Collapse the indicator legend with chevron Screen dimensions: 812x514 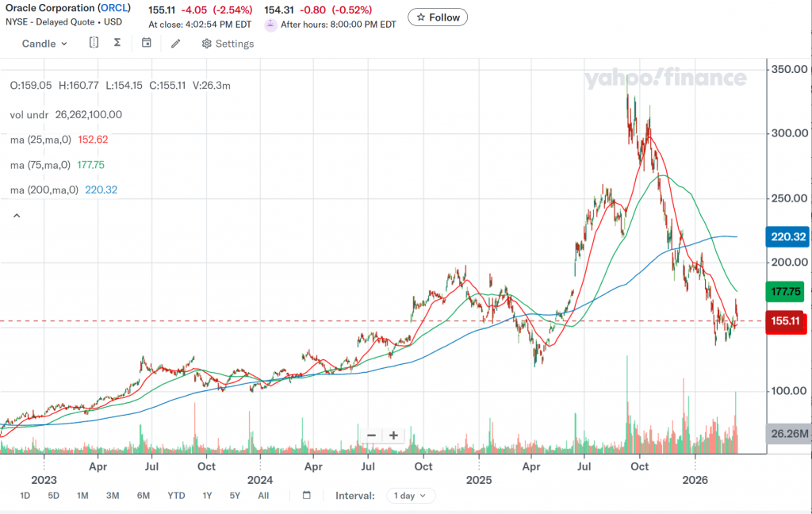pos(15,215)
